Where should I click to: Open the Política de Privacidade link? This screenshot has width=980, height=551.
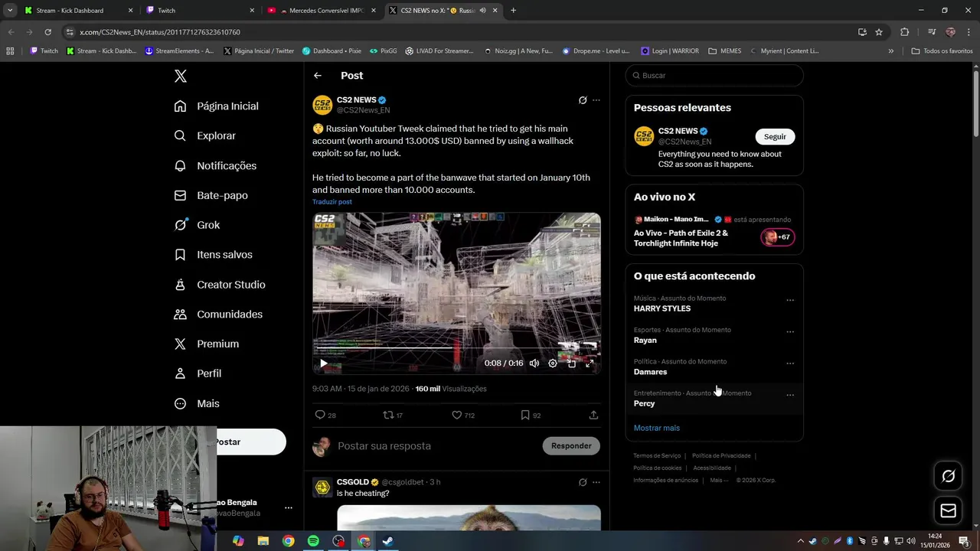(x=721, y=456)
